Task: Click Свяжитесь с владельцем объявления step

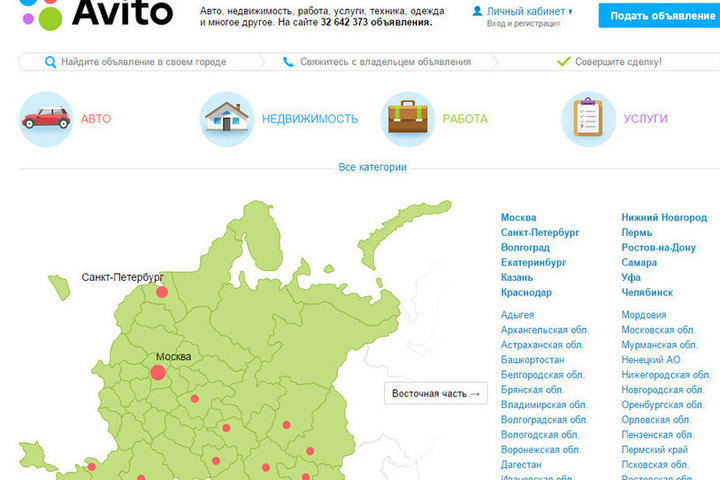Action: [385, 62]
